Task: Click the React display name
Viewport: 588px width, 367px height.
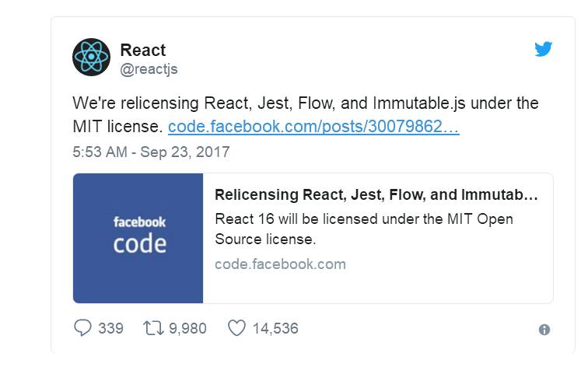Action: coord(142,51)
